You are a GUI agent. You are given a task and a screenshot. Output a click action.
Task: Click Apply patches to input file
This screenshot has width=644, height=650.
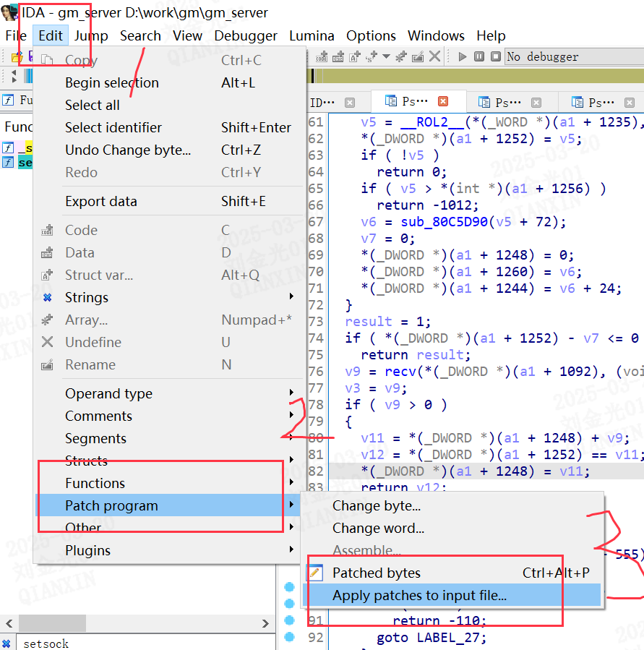pyautogui.click(x=452, y=595)
